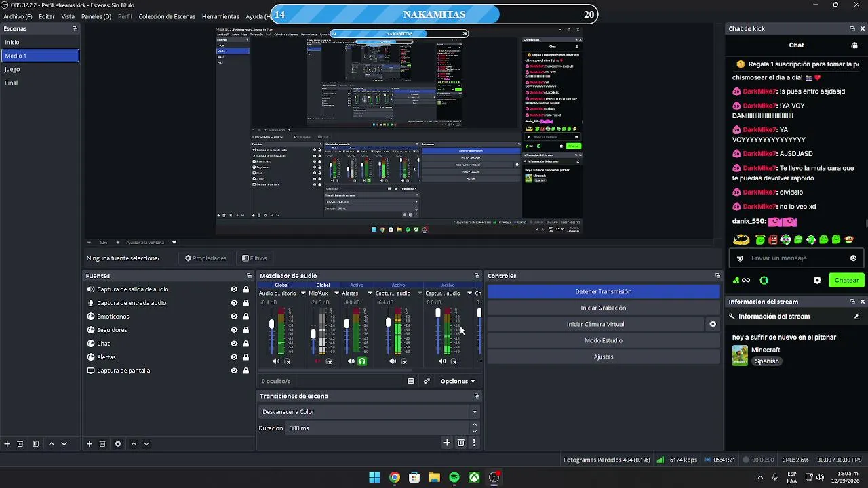The height and width of the screenshot is (488, 868).
Task: Pop out the Fuentes dock
Action: [x=249, y=276]
